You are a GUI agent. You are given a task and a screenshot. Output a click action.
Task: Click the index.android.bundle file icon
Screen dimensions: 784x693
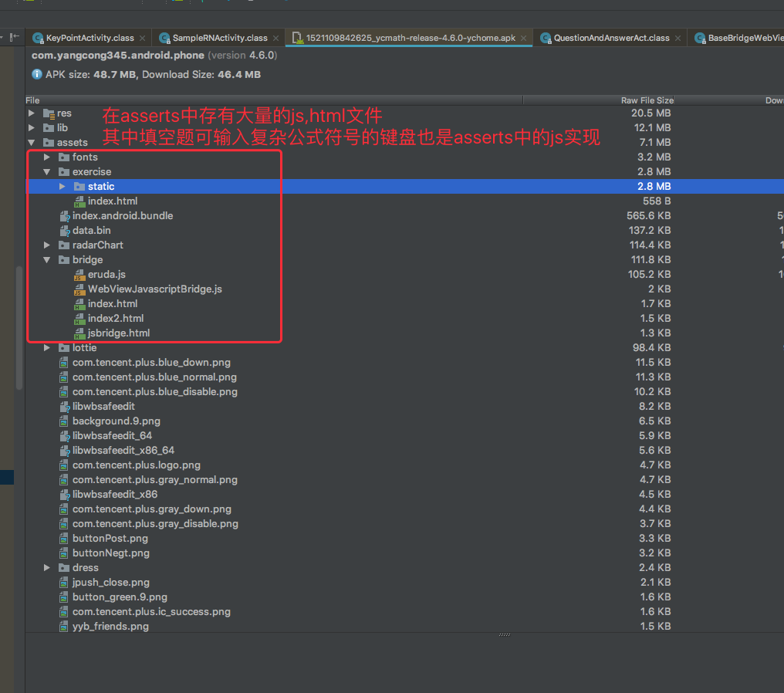click(x=64, y=216)
